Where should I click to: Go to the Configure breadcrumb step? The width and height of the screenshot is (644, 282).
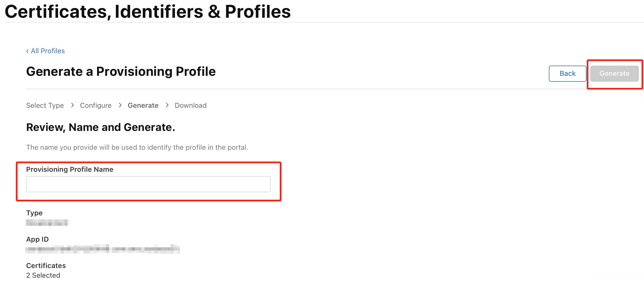point(96,105)
